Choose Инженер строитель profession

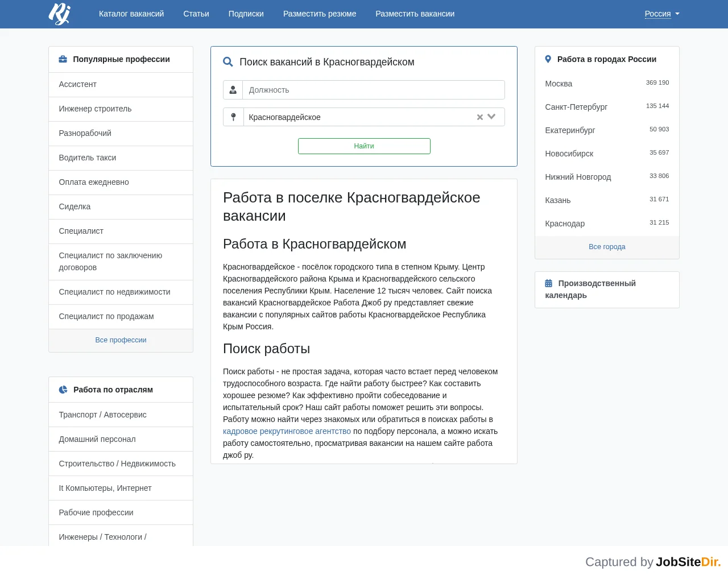[x=121, y=109]
